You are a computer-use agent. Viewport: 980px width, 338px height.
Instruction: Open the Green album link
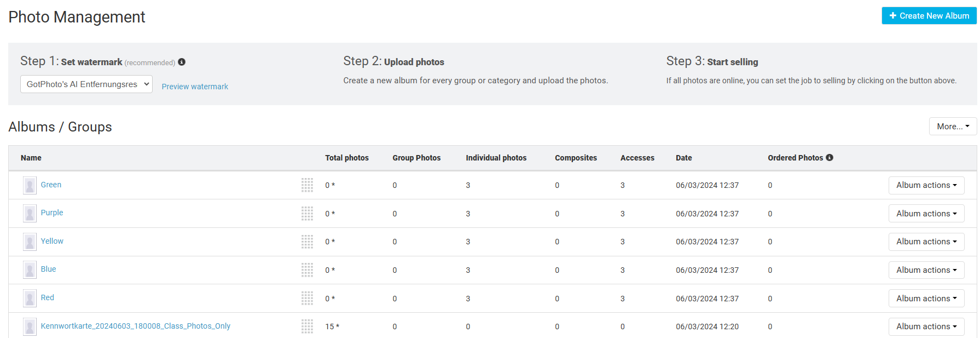(x=51, y=185)
